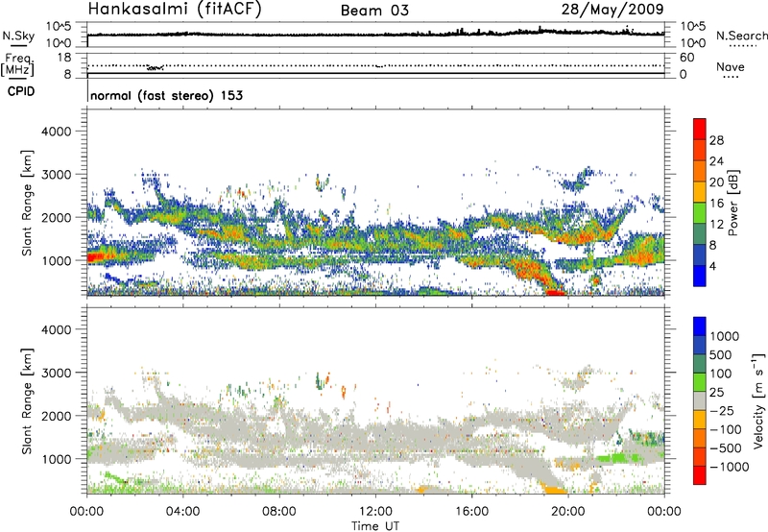Click the power panel 'Slant Range [km]' label

coord(27,203)
